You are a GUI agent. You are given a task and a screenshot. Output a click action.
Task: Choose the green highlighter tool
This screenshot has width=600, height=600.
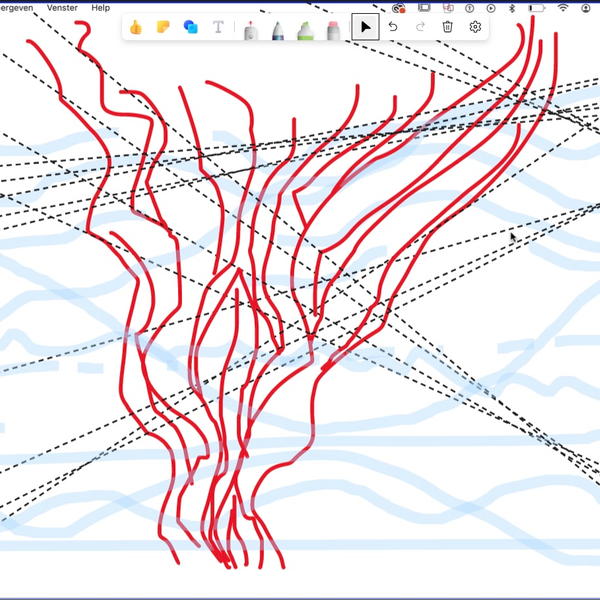(306, 29)
